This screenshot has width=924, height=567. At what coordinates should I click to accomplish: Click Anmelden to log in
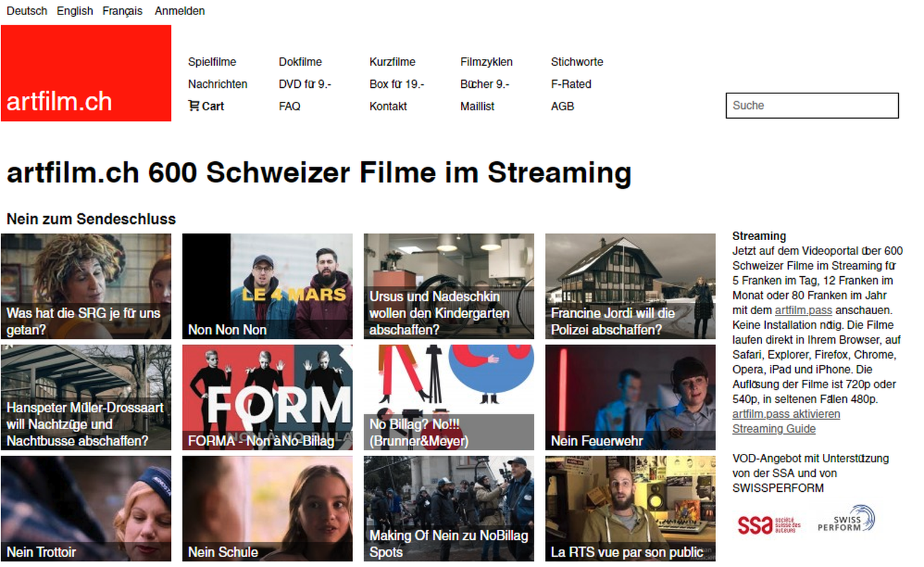(x=179, y=11)
